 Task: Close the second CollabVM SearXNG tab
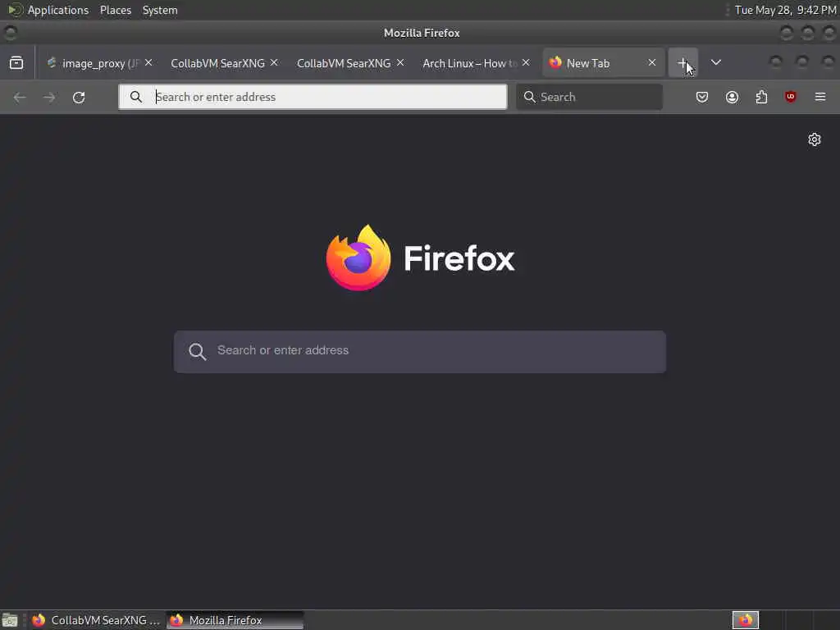pyautogui.click(x=400, y=62)
